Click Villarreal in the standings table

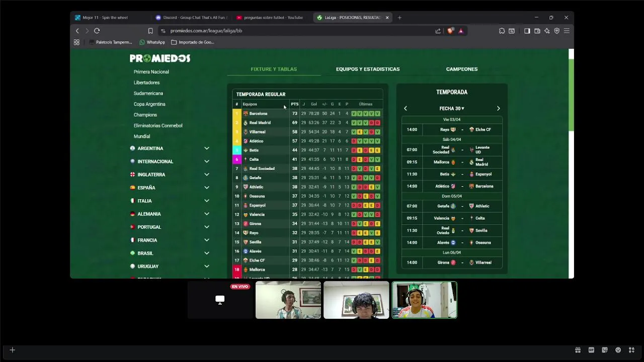257,132
